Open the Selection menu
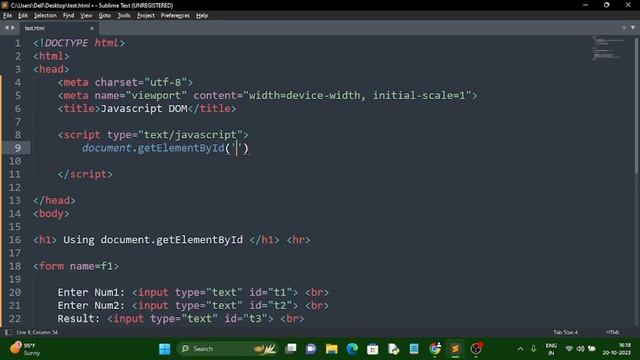This screenshot has height=360, width=640. point(45,16)
